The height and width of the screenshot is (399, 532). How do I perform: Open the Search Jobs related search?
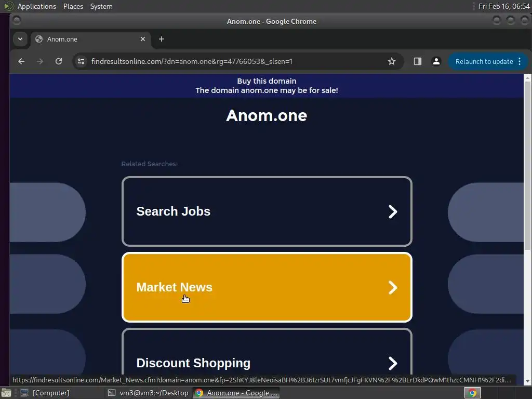click(267, 211)
